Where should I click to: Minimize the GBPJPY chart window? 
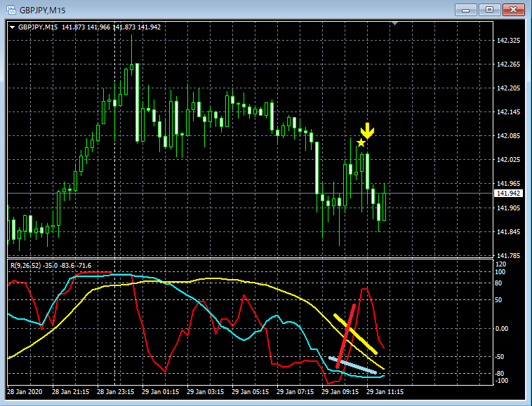(466, 10)
